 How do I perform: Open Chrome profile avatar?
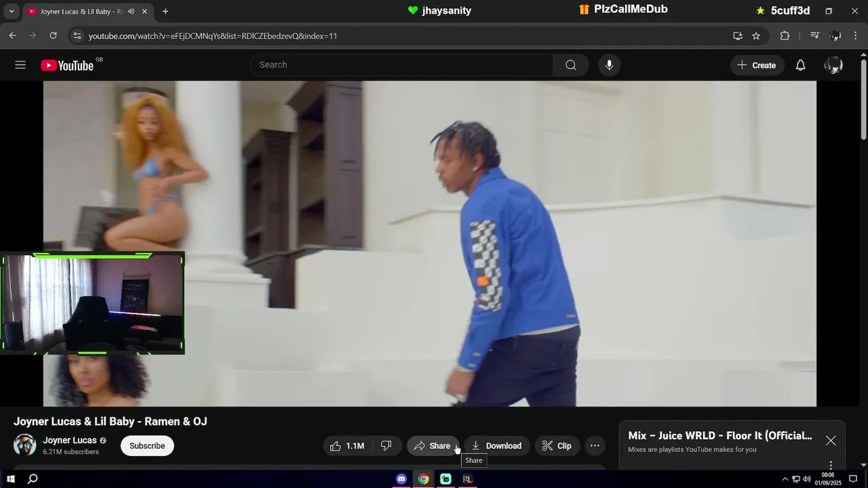pyautogui.click(x=835, y=35)
